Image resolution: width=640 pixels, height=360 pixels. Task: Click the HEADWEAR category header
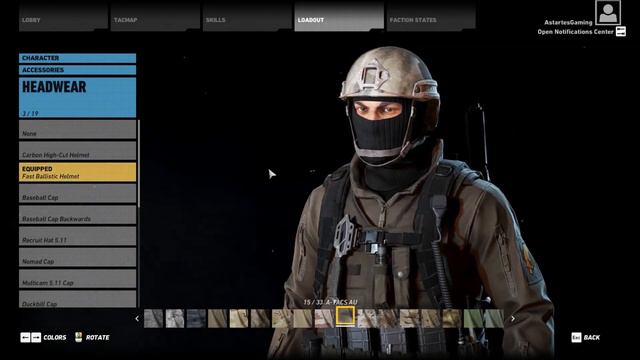point(78,98)
